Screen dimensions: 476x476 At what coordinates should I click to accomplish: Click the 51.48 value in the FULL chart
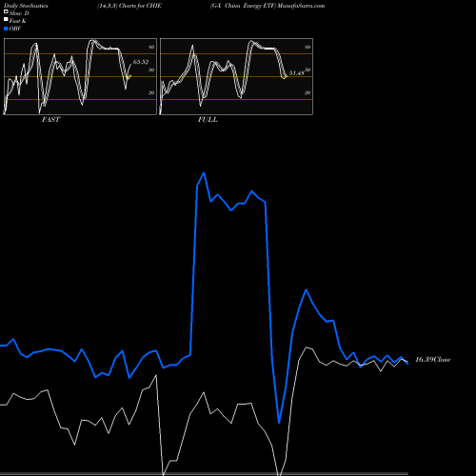(x=296, y=73)
